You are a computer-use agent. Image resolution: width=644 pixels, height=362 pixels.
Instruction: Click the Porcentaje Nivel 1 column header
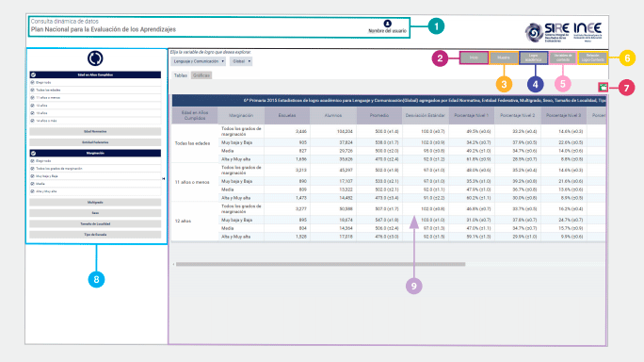472,115
